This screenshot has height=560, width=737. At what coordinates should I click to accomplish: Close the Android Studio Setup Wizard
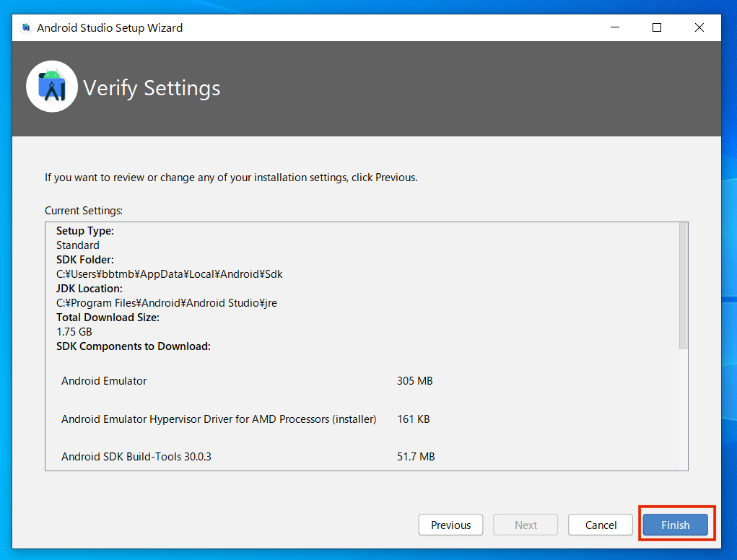click(699, 27)
